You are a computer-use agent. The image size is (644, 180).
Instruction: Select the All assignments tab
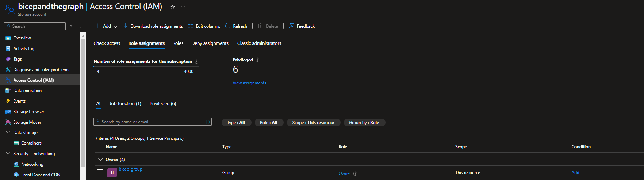[99, 104]
